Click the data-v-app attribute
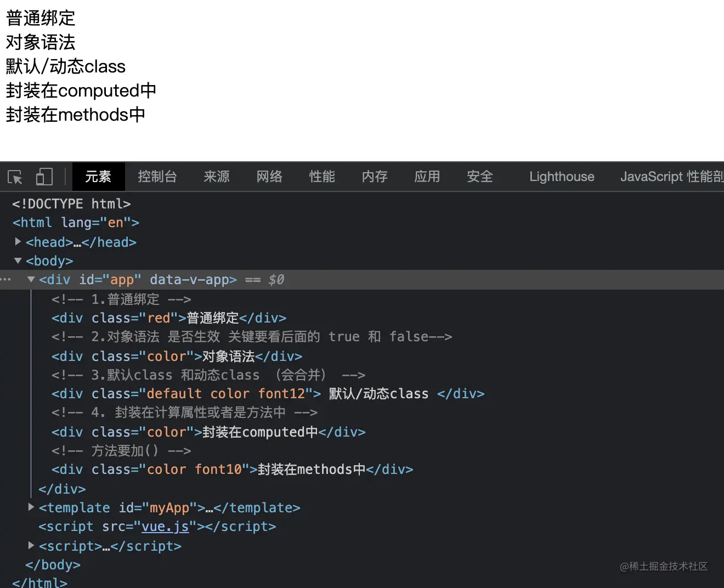This screenshot has height=588, width=724. (x=189, y=280)
